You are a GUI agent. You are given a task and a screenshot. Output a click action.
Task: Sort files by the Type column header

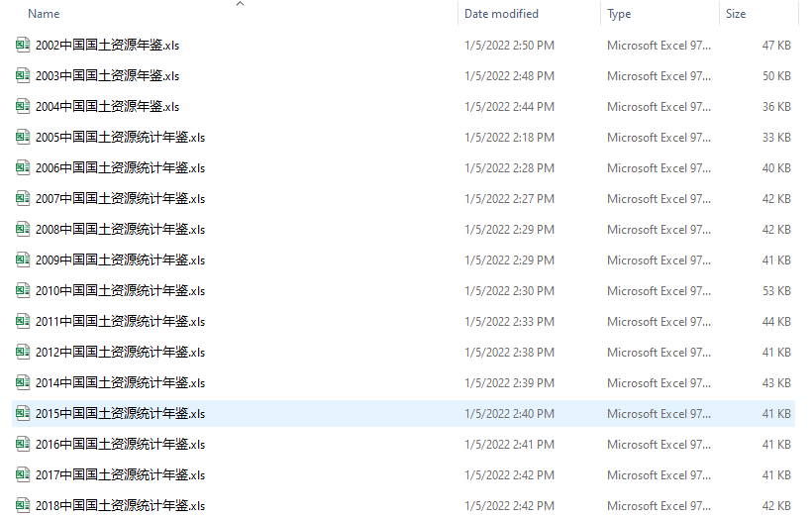(619, 14)
